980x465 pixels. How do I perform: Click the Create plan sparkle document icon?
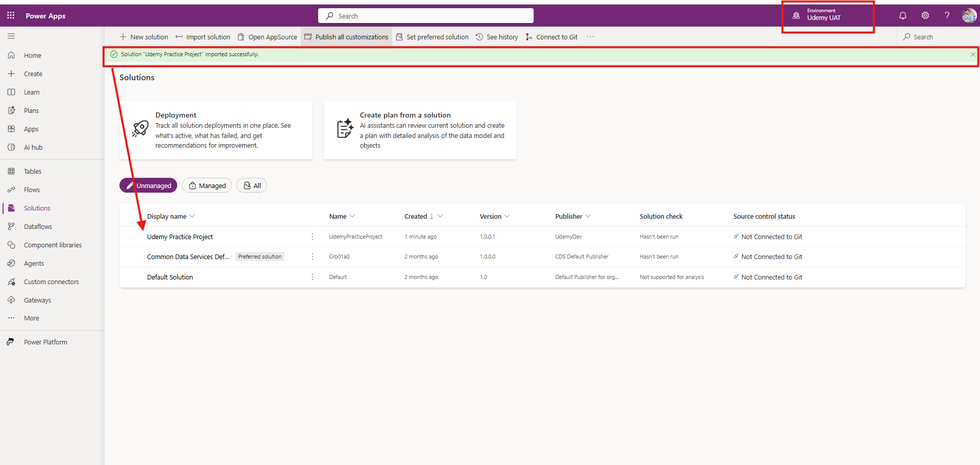(x=345, y=128)
